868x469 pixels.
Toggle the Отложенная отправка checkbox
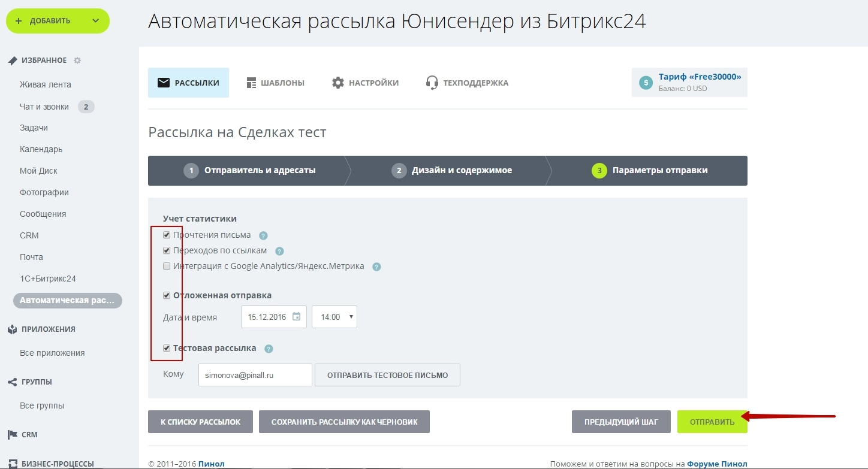click(167, 295)
